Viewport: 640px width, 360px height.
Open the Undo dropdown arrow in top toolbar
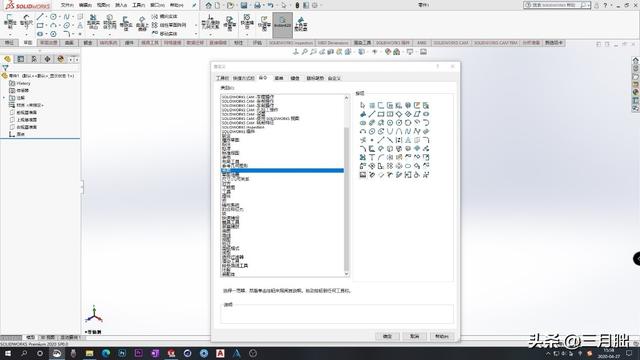click(x=276, y=5)
